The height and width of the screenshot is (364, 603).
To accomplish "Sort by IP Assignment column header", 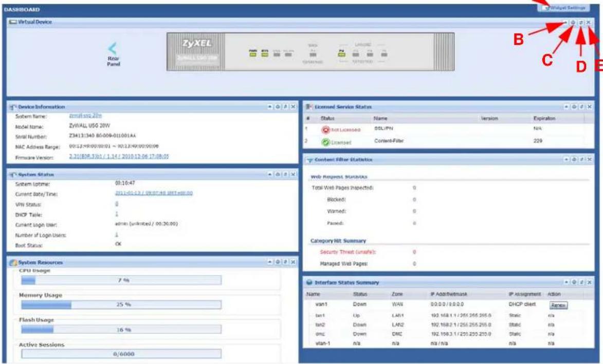I will pyautogui.click(x=524, y=294).
